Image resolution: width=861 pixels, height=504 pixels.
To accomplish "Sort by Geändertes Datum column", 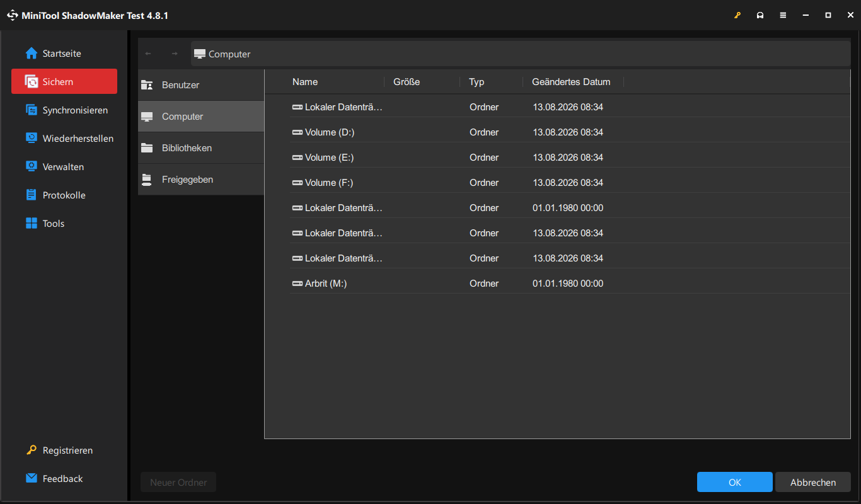I will coord(571,82).
